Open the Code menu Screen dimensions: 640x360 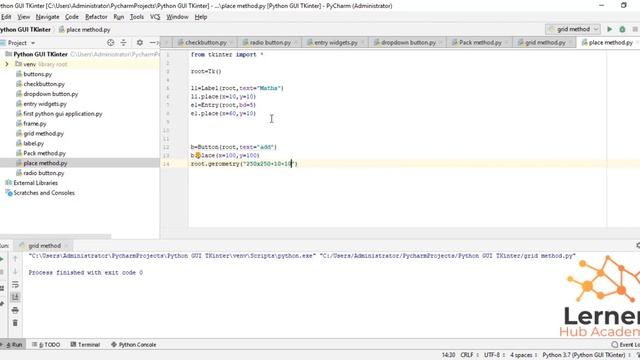(72, 17)
